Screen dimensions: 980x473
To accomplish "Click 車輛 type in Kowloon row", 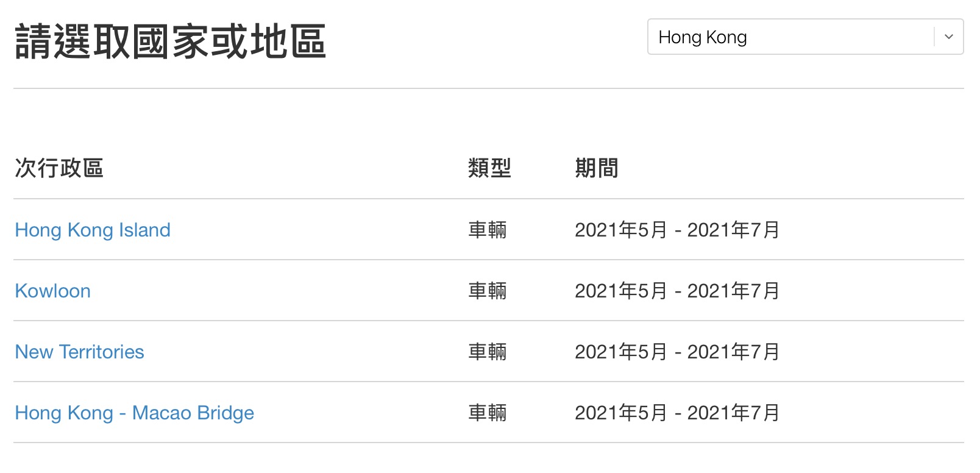I will (x=488, y=291).
